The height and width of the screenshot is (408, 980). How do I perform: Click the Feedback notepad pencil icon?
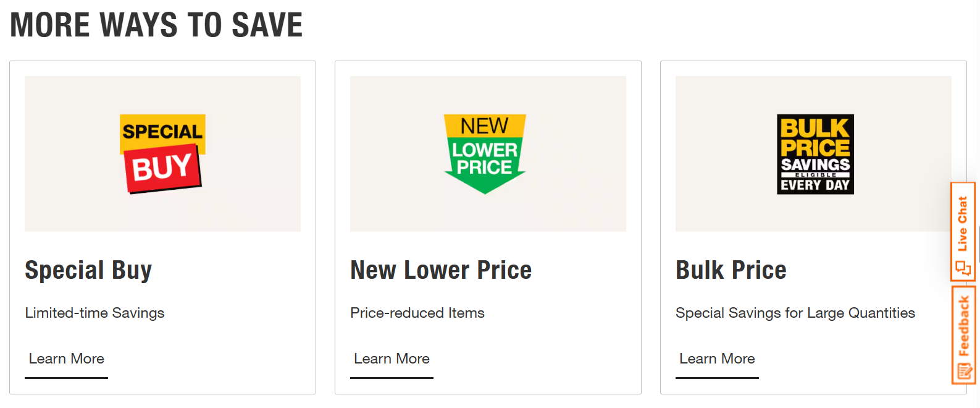(964, 372)
